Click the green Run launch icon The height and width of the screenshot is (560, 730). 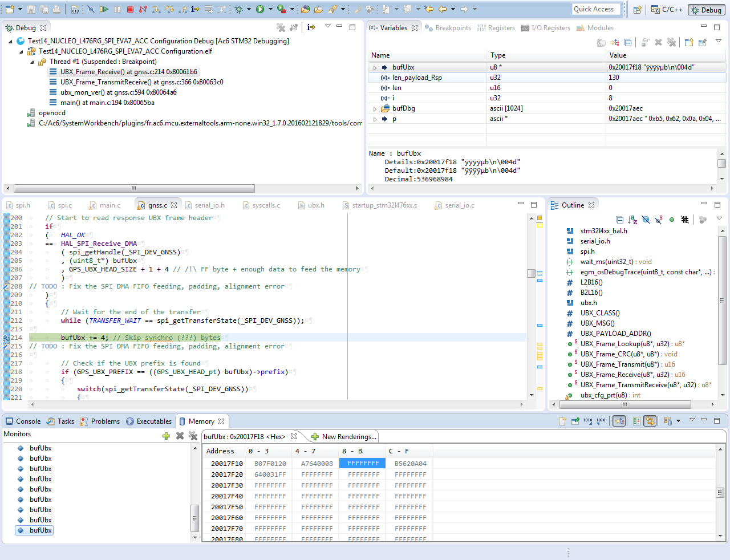(260, 9)
